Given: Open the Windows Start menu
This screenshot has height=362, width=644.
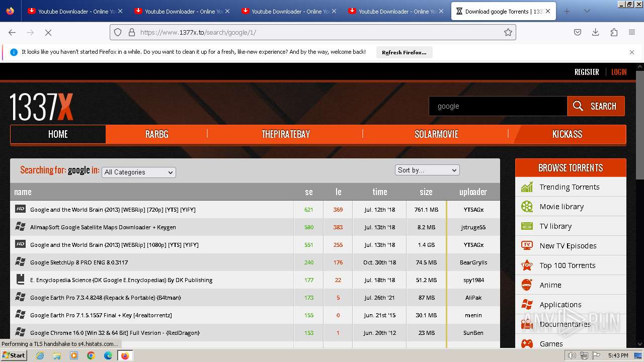Looking at the screenshot, I should (x=14, y=355).
